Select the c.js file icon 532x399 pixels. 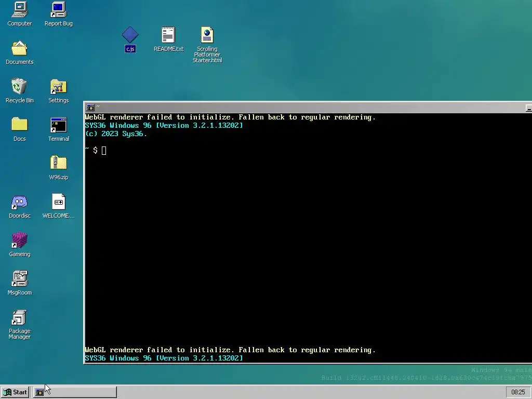(x=130, y=39)
